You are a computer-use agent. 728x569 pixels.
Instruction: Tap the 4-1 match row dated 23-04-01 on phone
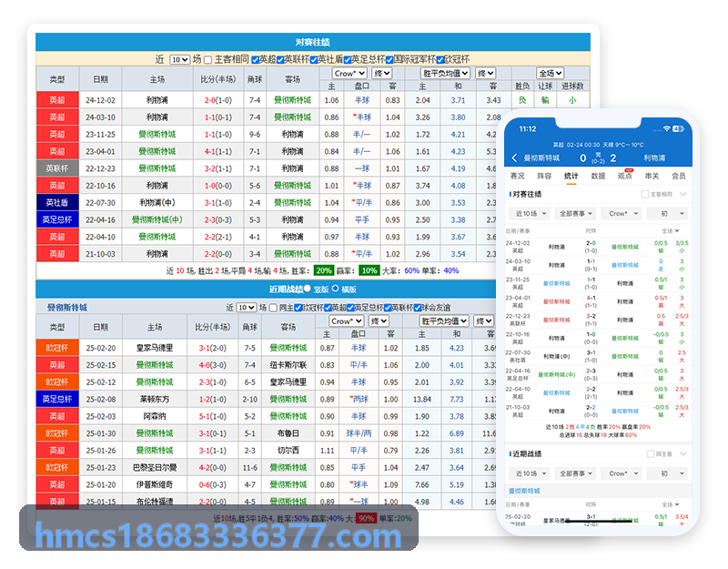coord(598,301)
